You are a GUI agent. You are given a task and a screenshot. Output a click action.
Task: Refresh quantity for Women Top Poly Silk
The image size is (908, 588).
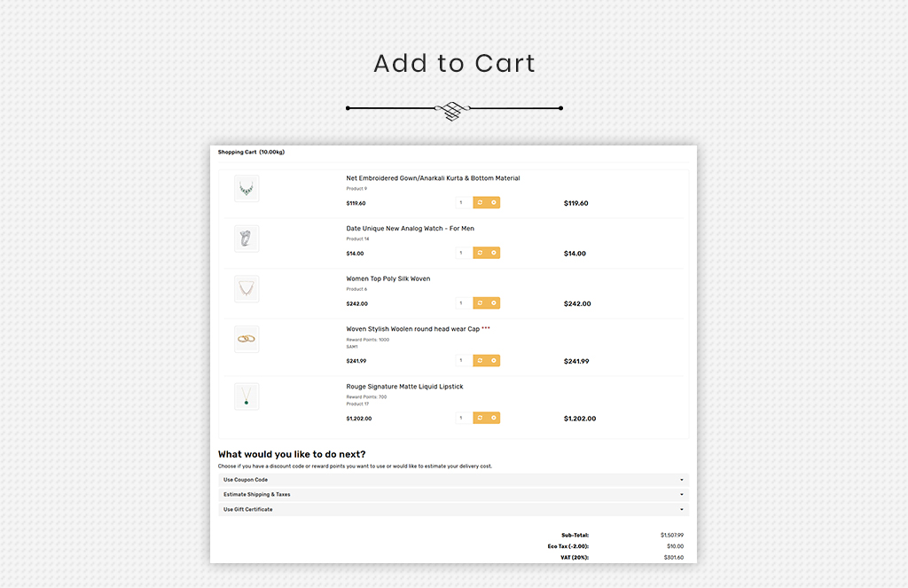[x=480, y=303]
